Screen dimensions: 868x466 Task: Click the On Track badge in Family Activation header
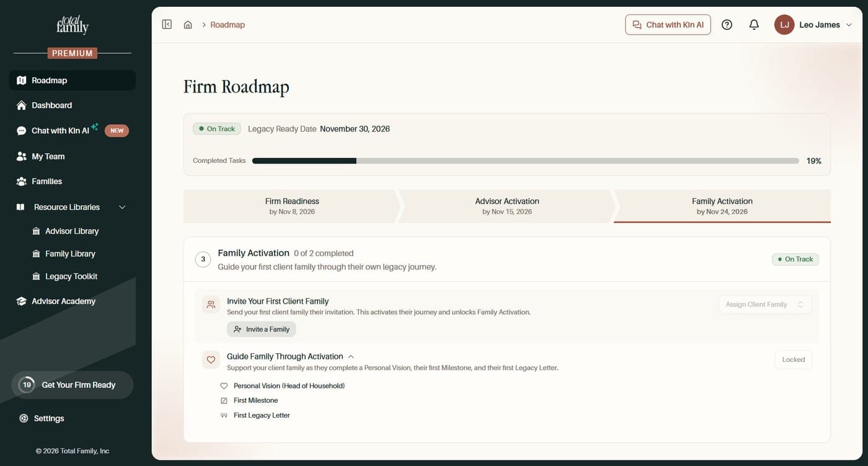[x=795, y=259]
